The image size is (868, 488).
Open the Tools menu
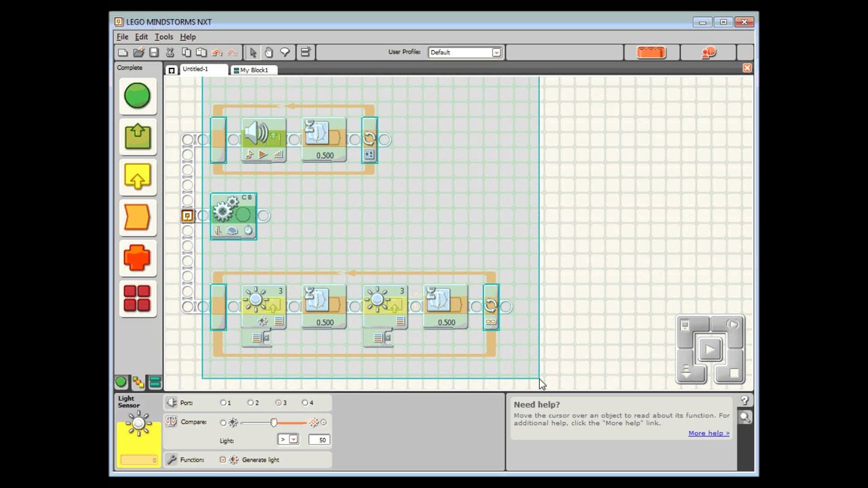coord(163,37)
